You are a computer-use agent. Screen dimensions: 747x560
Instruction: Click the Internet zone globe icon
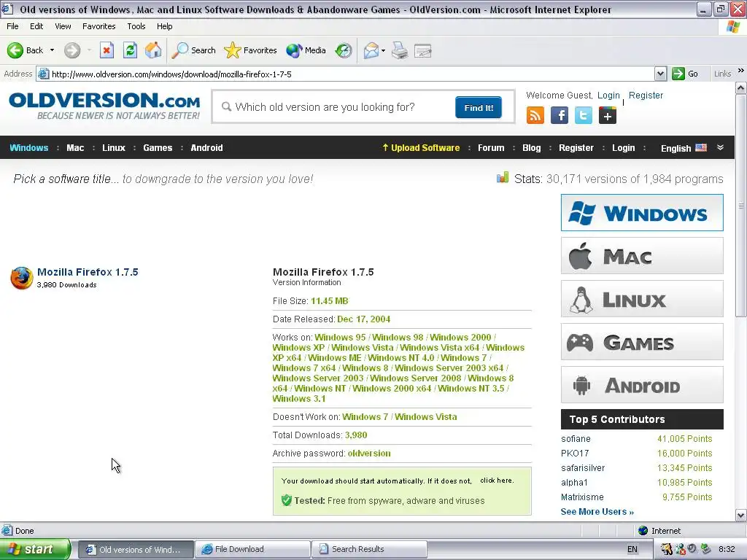(x=643, y=531)
